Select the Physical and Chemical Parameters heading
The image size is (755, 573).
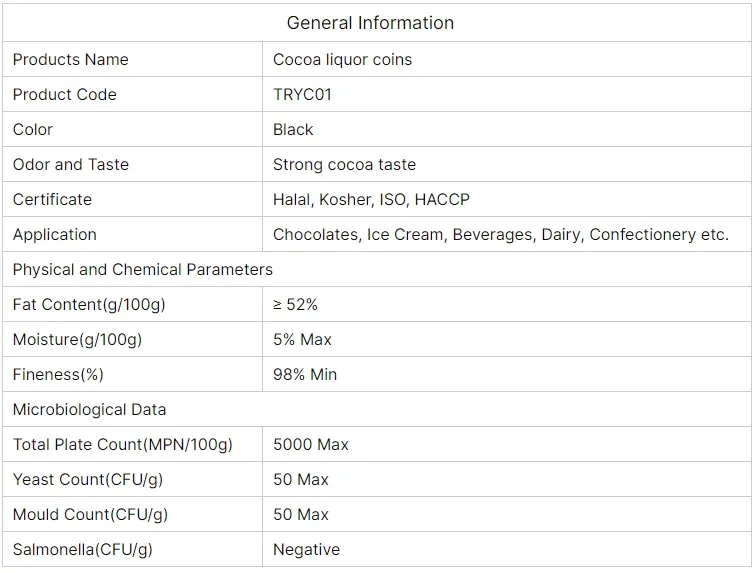point(143,270)
